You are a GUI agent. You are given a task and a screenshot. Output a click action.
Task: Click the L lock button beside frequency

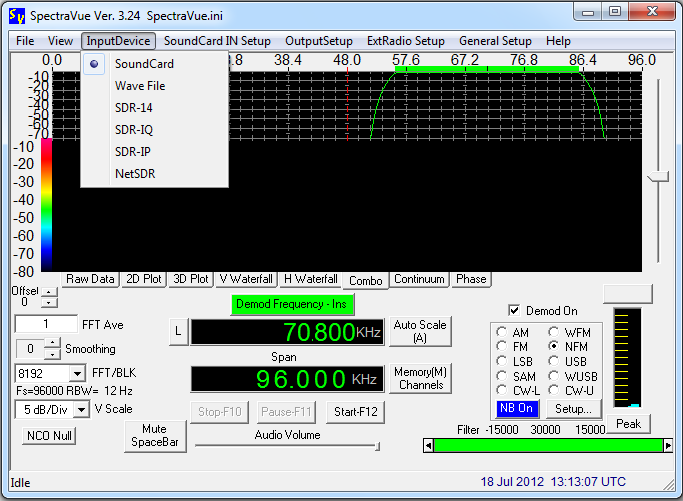(x=178, y=332)
